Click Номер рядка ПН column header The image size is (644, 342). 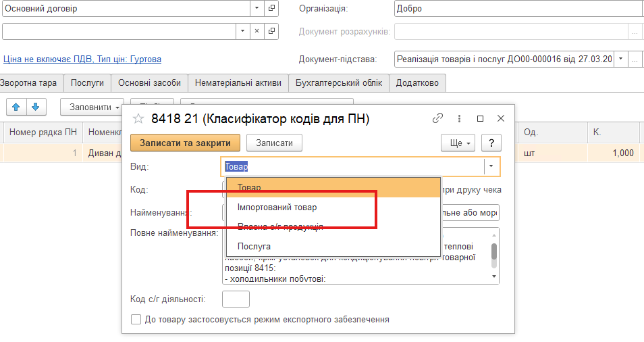point(43,132)
